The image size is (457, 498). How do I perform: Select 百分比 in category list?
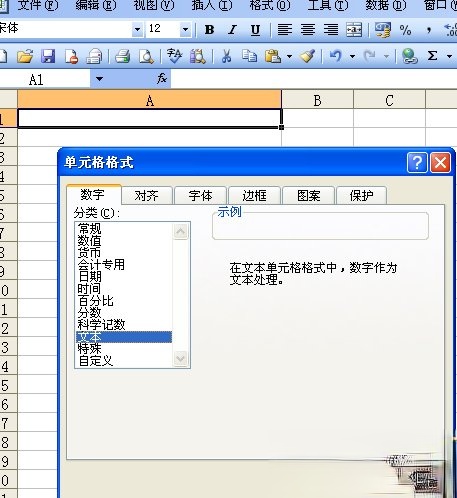95,301
